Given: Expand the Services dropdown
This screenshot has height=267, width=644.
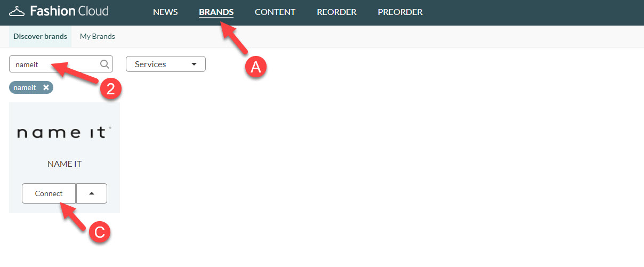Looking at the screenshot, I should [x=165, y=64].
